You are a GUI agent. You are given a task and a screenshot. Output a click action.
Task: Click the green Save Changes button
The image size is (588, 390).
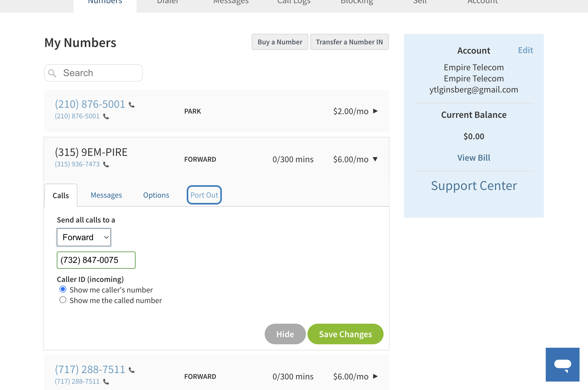pyautogui.click(x=346, y=334)
